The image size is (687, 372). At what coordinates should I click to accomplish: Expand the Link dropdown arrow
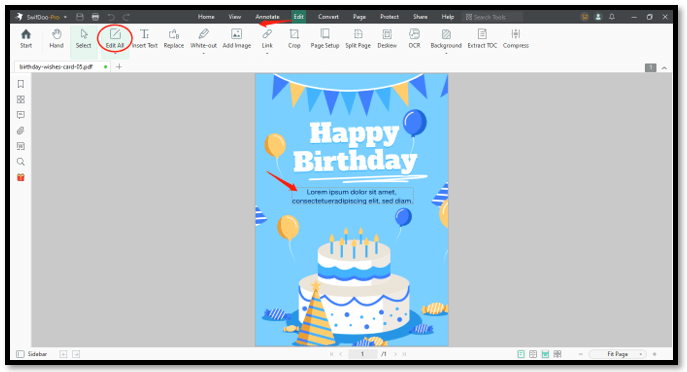click(267, 53)
